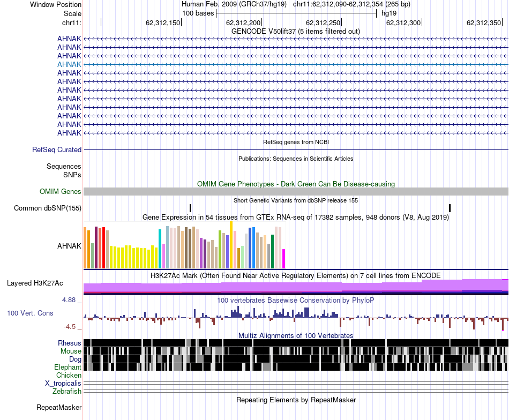Click the tallest gold bar in GTEx chart

coord(231,245)
